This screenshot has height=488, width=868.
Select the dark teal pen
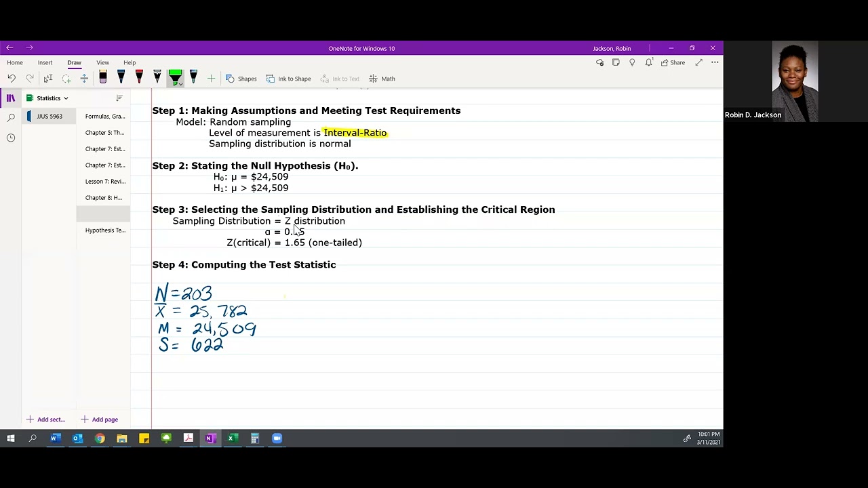tap(193, 78)
